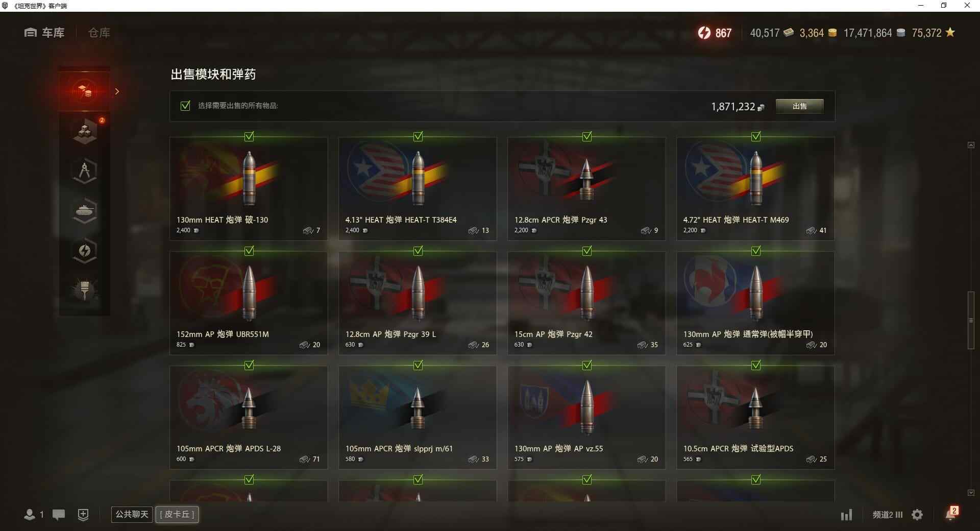Switch to the 车库 garage tab
The width and height of the screenshot is (980, 531).
[x=44, y=33]
